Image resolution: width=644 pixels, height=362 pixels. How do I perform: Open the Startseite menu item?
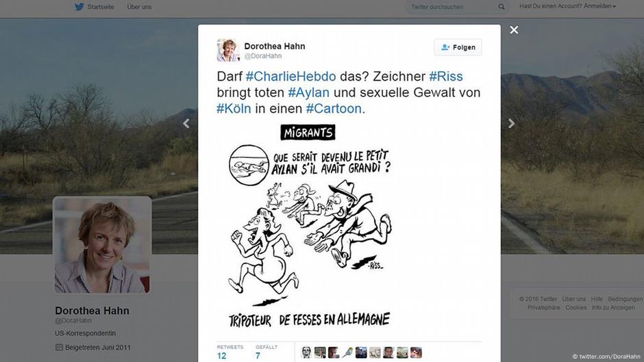(101, 7)
